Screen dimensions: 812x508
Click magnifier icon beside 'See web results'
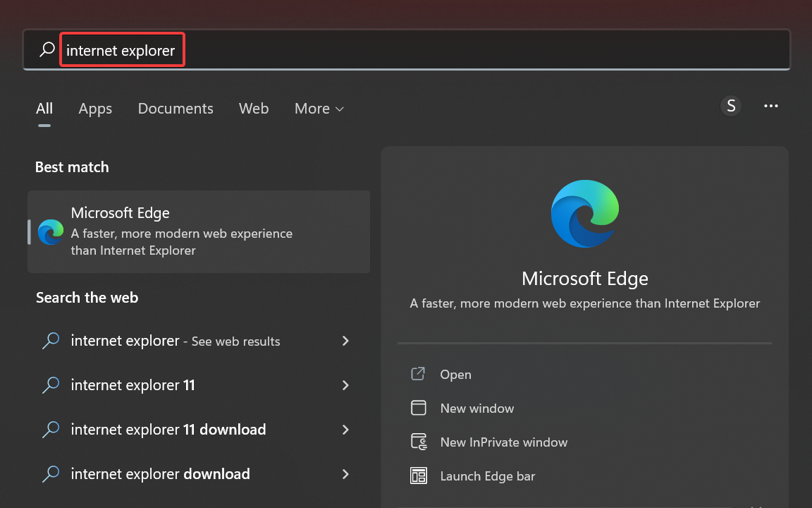click(x=51, y=341)
